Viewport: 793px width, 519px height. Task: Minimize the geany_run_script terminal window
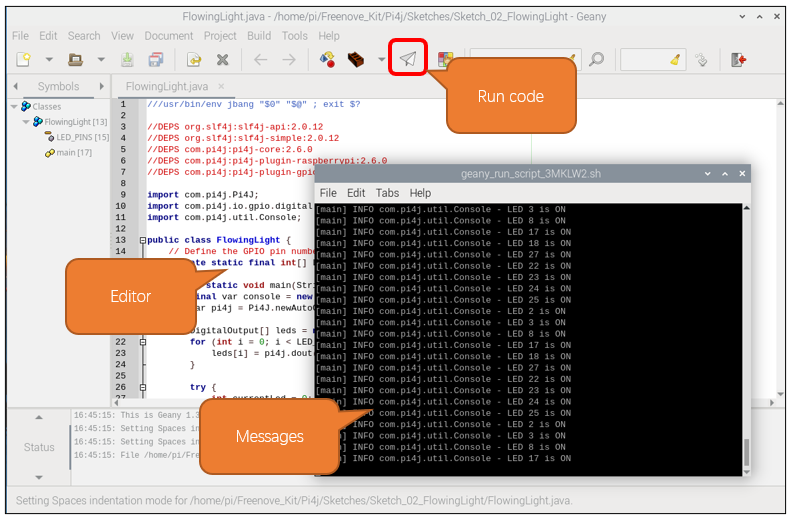coord(708,174)
